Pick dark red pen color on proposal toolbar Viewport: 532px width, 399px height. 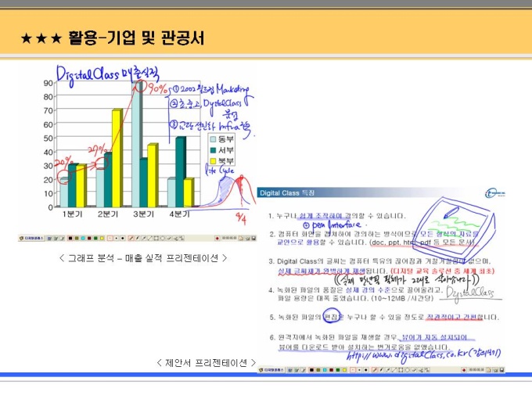pyautogui.click(x=332, y=370)
